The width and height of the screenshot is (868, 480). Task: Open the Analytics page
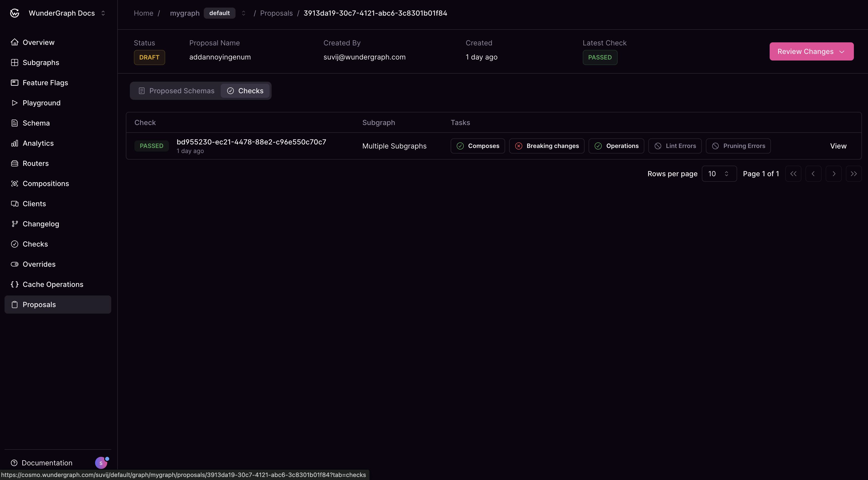click(38, 143)
